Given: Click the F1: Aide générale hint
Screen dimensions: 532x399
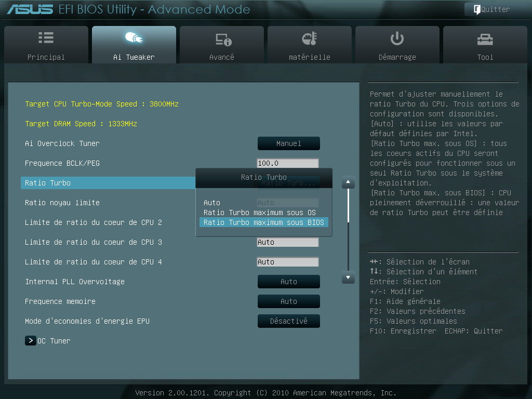Looking at the screenshot, I should click(405, 301).
